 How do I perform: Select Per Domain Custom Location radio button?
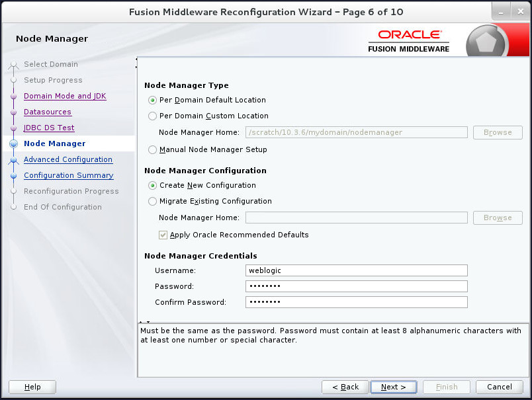click(x=152, y=116)
